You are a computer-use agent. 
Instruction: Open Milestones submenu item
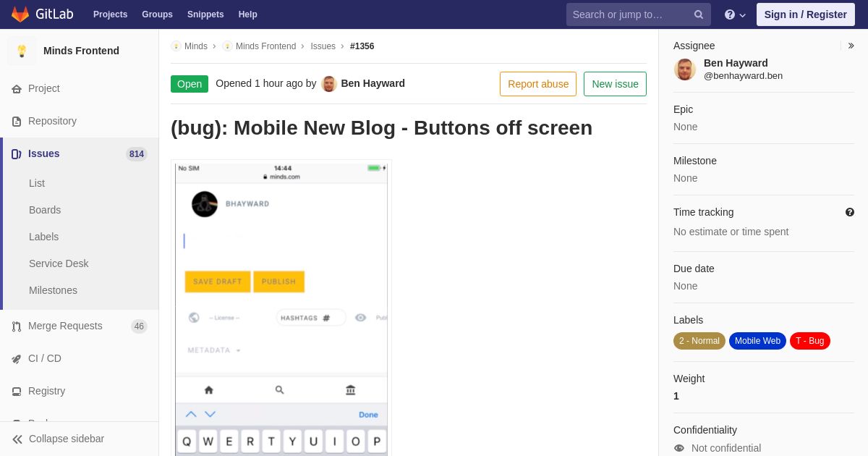53,290
